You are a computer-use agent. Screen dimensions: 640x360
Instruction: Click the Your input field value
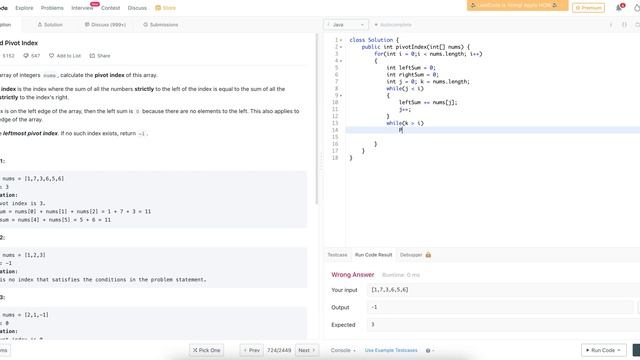point(503,290)
